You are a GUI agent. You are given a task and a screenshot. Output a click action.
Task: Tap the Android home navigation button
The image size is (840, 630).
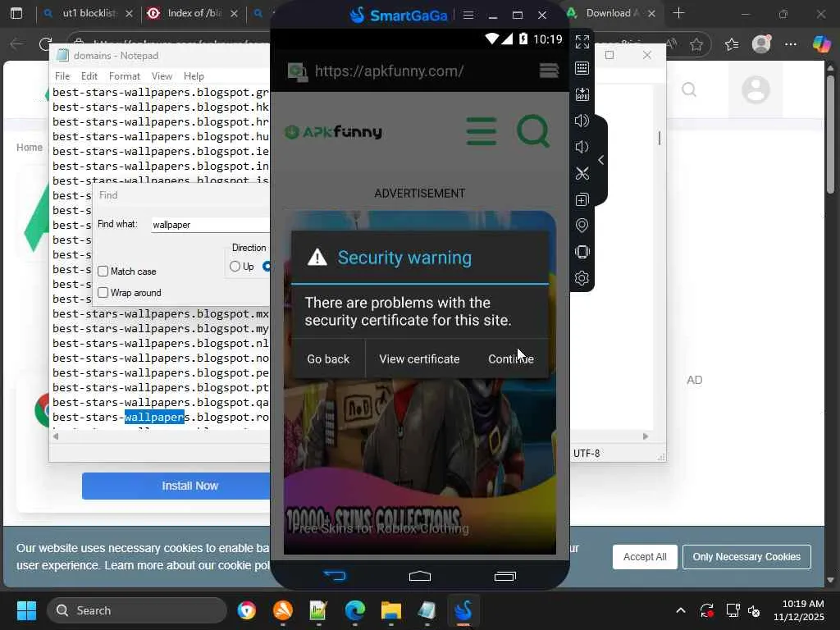point(420,576)
